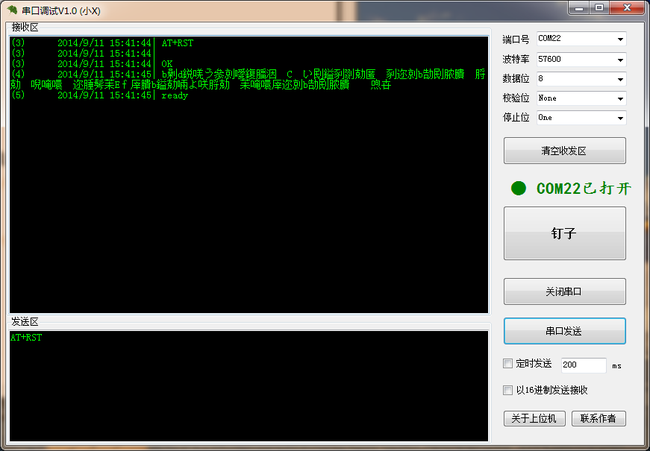Screen dimensions: 650x451
Task: Click the send area containing AT+RST
Action: coord(249,386)
